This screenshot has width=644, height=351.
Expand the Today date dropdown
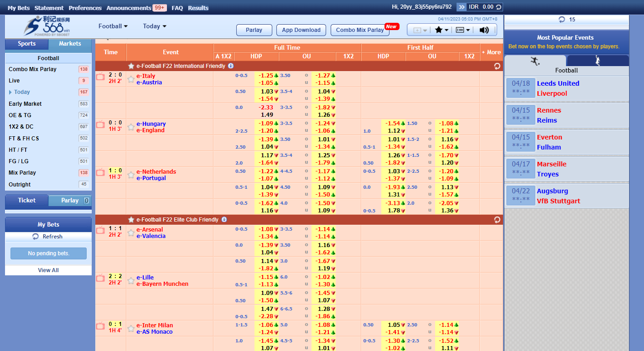[x=155, y=26]
